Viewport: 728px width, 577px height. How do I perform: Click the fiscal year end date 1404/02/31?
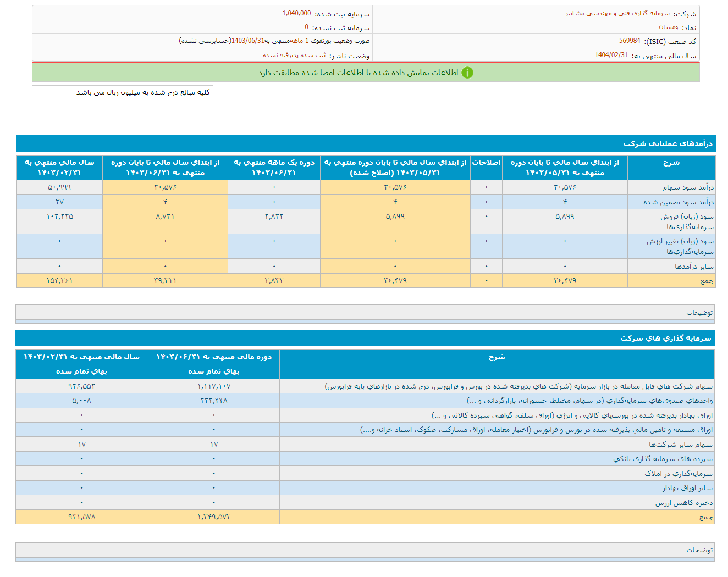[611, 55]
